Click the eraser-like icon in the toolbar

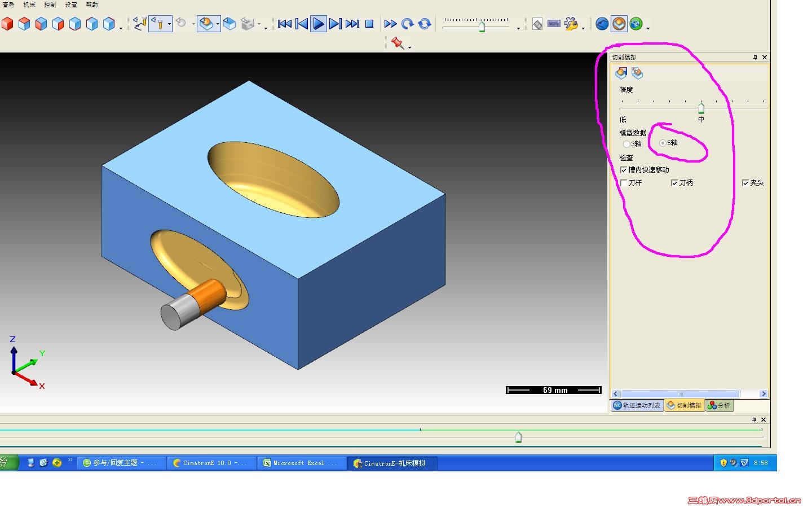click(537, 24)
